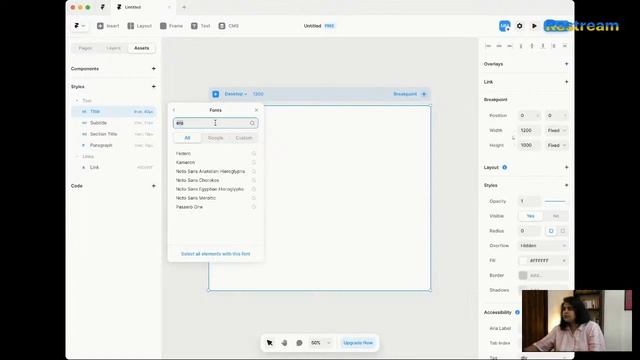Add a new component with plus icon
Screen dimensions: 640x360
153,69
